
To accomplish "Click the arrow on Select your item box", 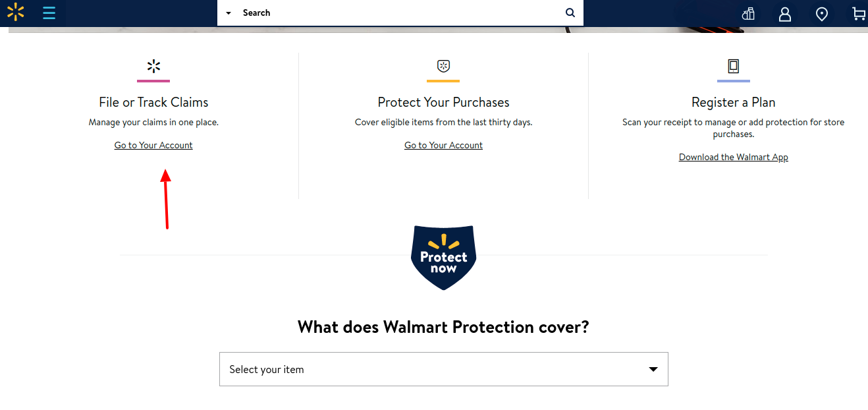I will 653,369.
